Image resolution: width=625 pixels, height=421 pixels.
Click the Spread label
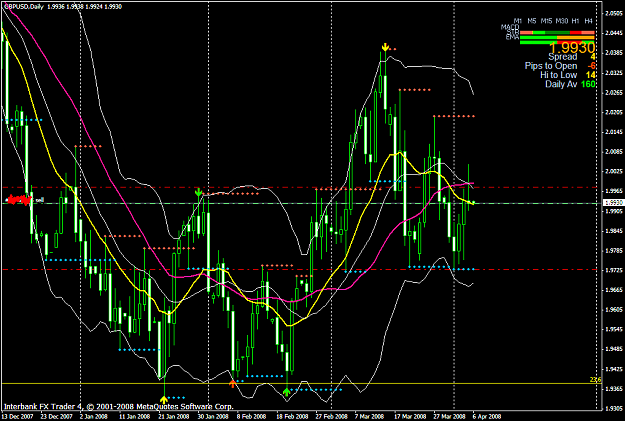(562, 57)
